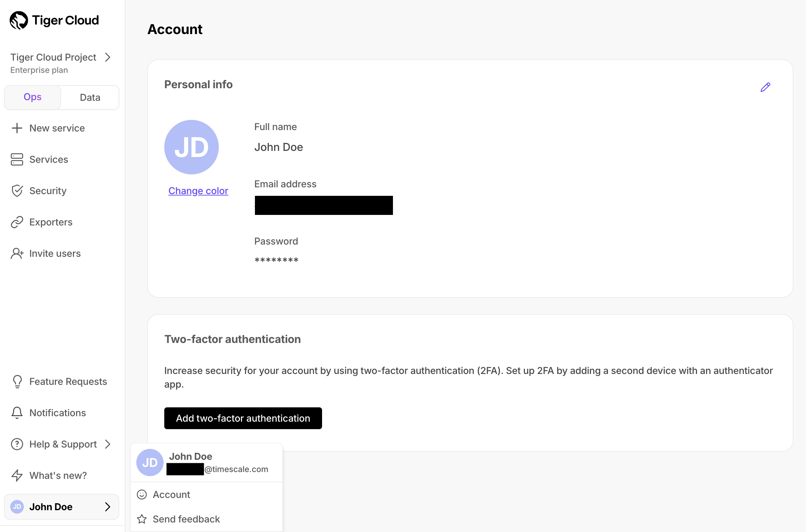Click the Exporters link icon
Viewport: 806px width, 532px height.
[17, 222]
